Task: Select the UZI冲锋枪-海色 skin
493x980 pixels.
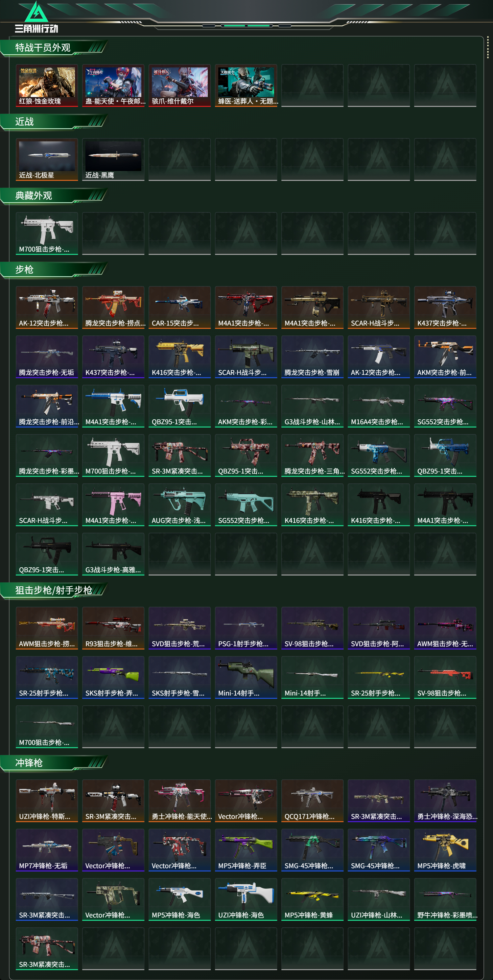Action: coord(246,899)
